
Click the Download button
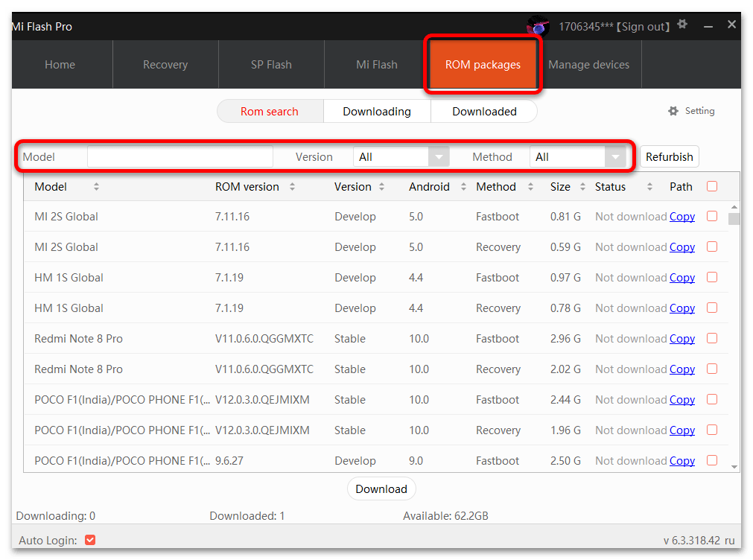(381, 489)
